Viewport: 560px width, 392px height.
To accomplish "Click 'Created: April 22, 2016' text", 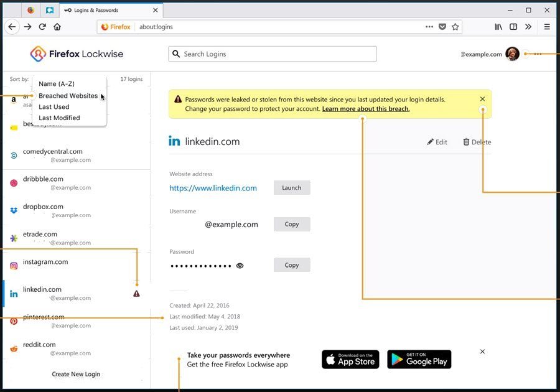I will tap(199, 306).
